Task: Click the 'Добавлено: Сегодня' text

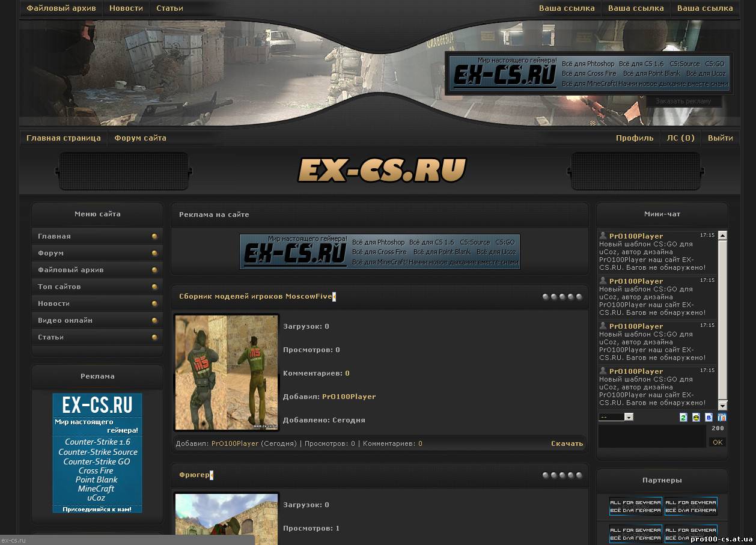Action: pos(324,420)
